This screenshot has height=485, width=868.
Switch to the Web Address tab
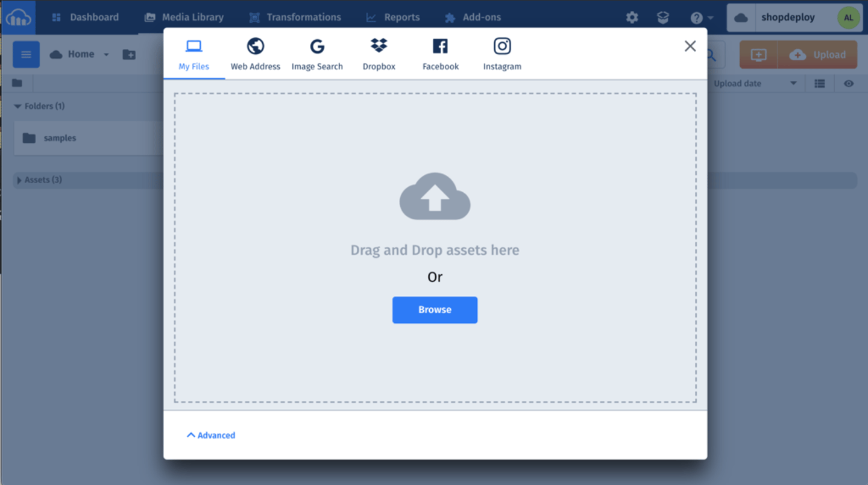tap(255, 53)
